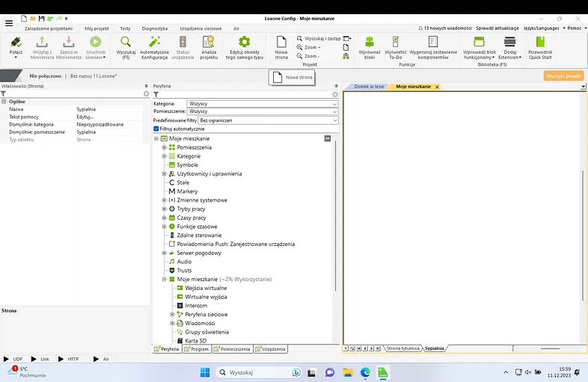Open the Kategoria dropdown

262,103
